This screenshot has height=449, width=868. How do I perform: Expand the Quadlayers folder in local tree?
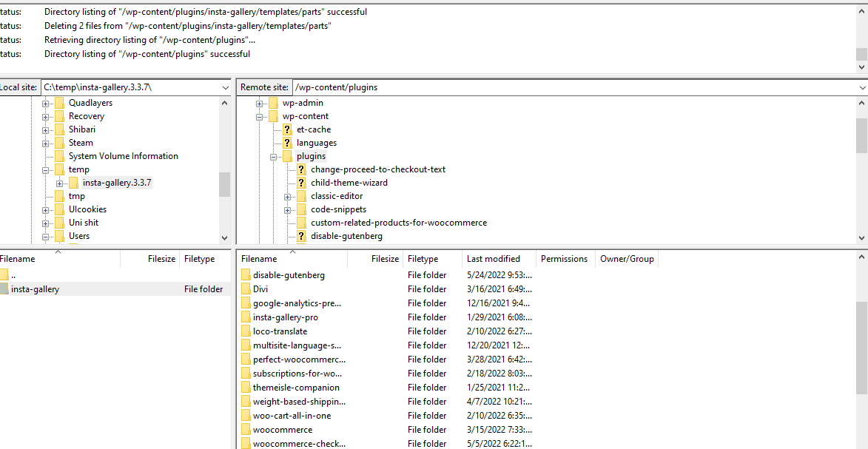click(x=45, y=103)
